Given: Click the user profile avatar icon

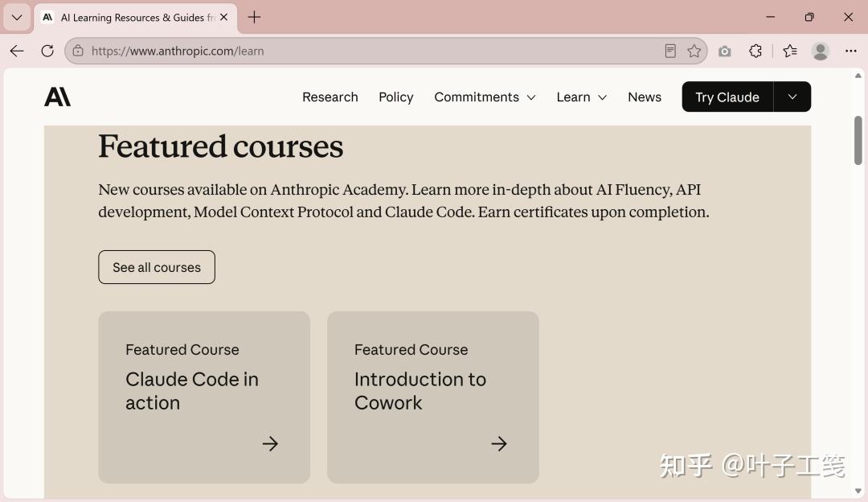Looking at the screenshot, I should [821, 51].
